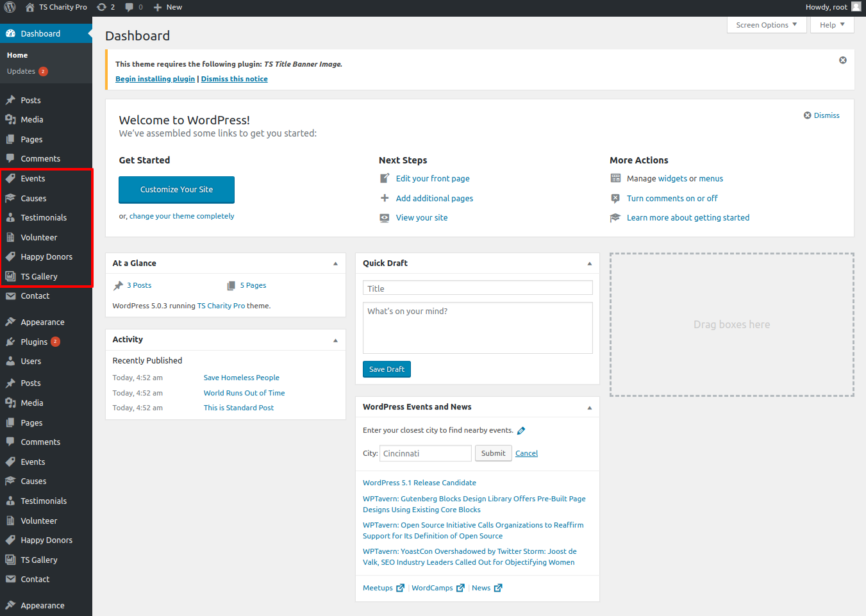Click the Plugins icon in the sidebar
866x616 pixels.
[10, 342]
